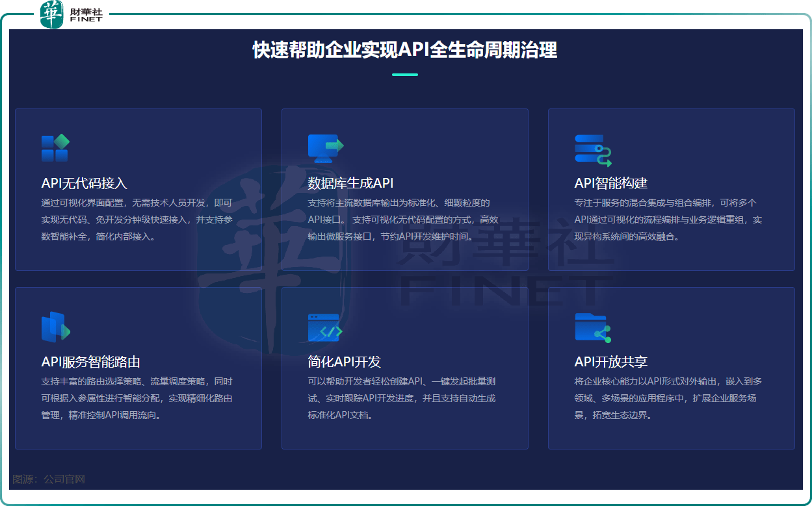
Task: Open the API无代码接入 card title
Action: (x=84, y=183)
